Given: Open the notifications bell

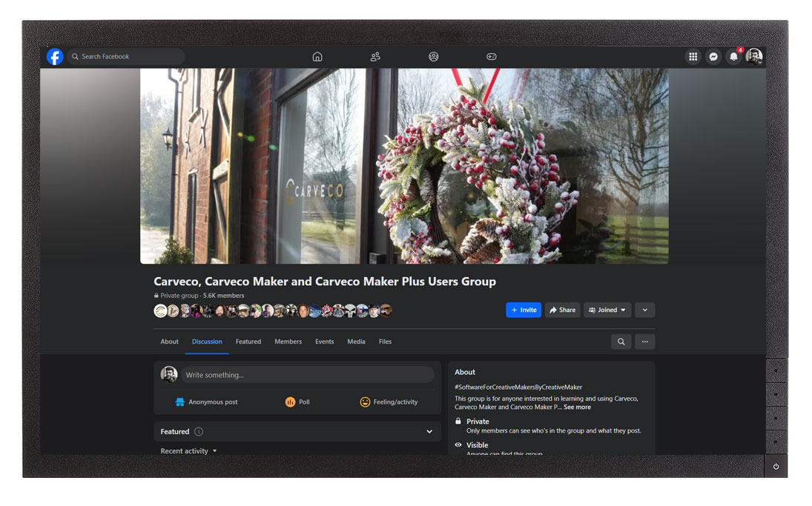Looking at the screenshot, I should pyautogui.click(x=733, y=56).
